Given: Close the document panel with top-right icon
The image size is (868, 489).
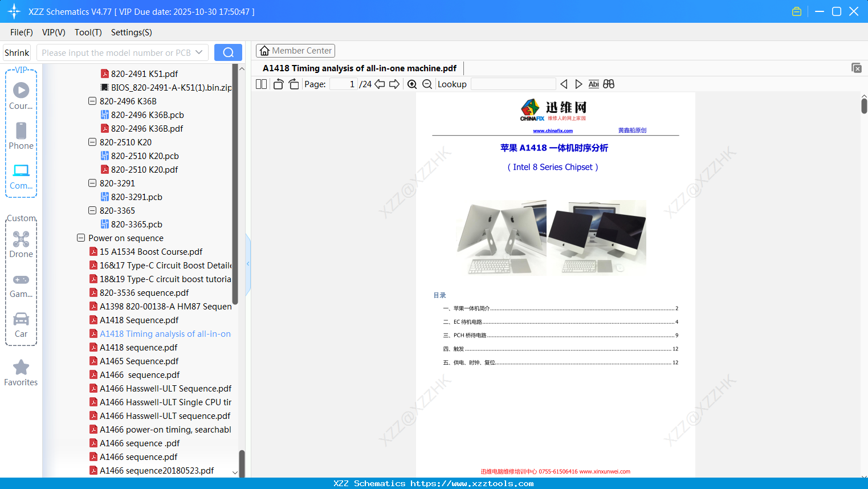Looking at the screenshot, I should (856, 68).
